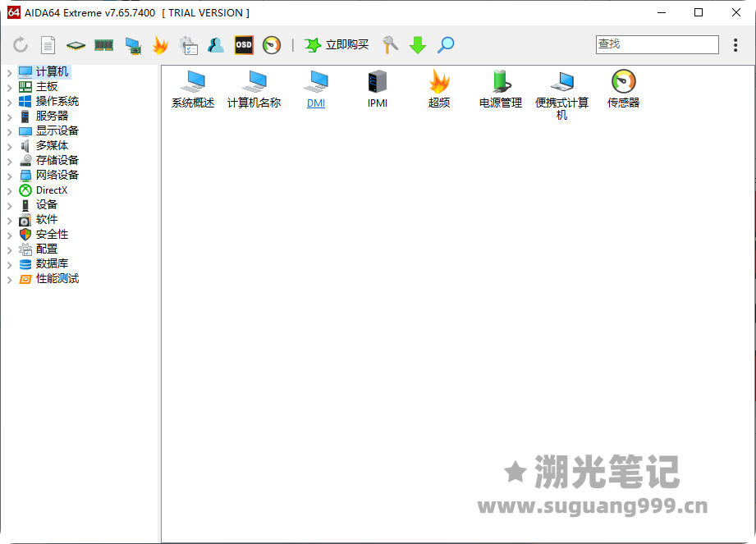Open the three-dot menu button

click(735, 45)
